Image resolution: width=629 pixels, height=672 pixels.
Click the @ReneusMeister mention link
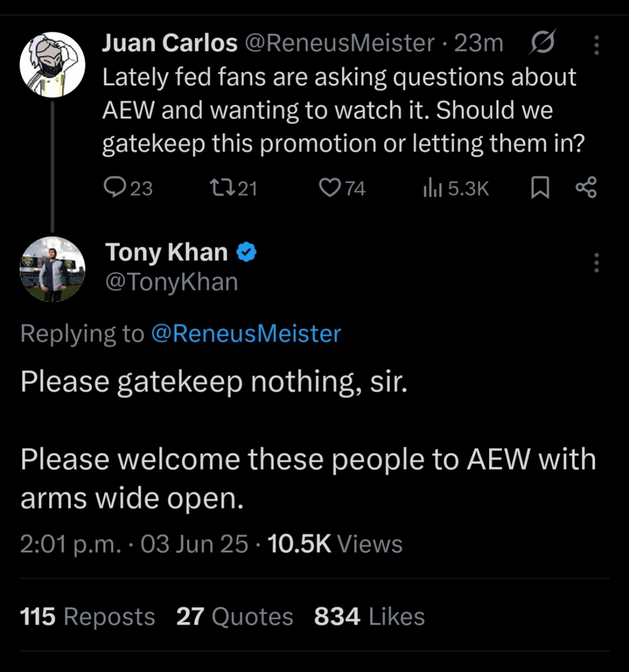tap(246, 334)
